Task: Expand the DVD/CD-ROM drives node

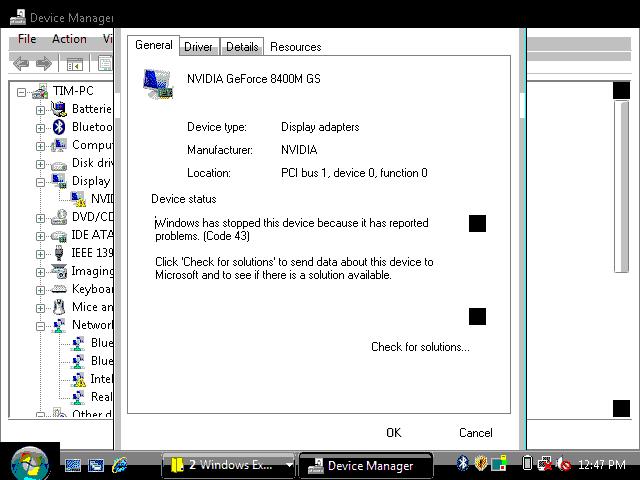Action: 40,218
